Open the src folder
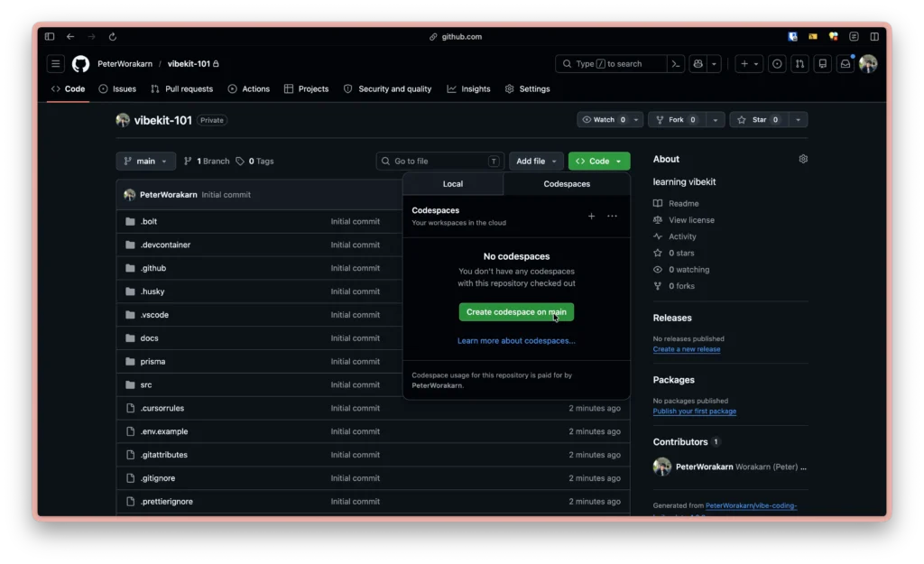Image resolution: width=924 pixels, height=564 pixels. tap(145, 384)
